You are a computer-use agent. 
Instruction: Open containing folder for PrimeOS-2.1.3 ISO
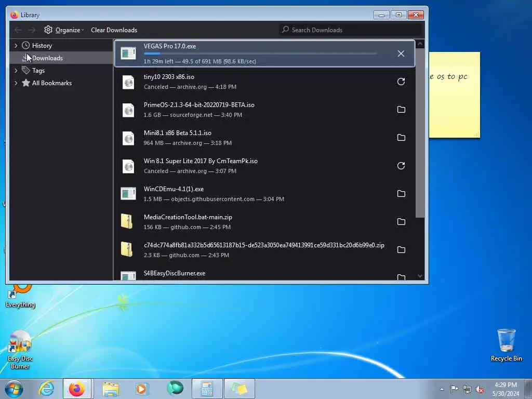tap(401, 109)
